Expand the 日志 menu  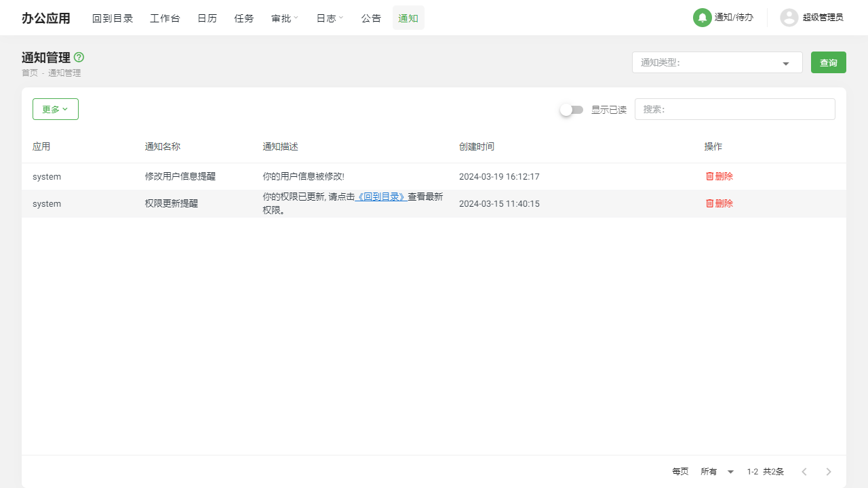[x=330, y=18]
